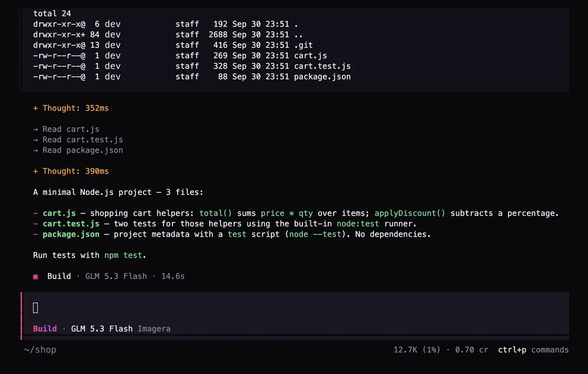Screen dimensions: 588x374
Task: Click the Imagera provider label
Action: (x=154, y=328)
